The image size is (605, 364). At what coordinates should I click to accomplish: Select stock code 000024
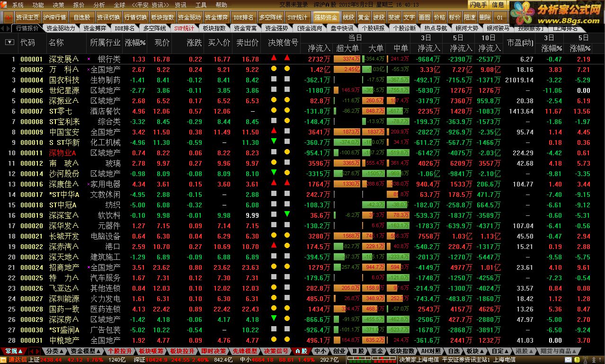32,267
